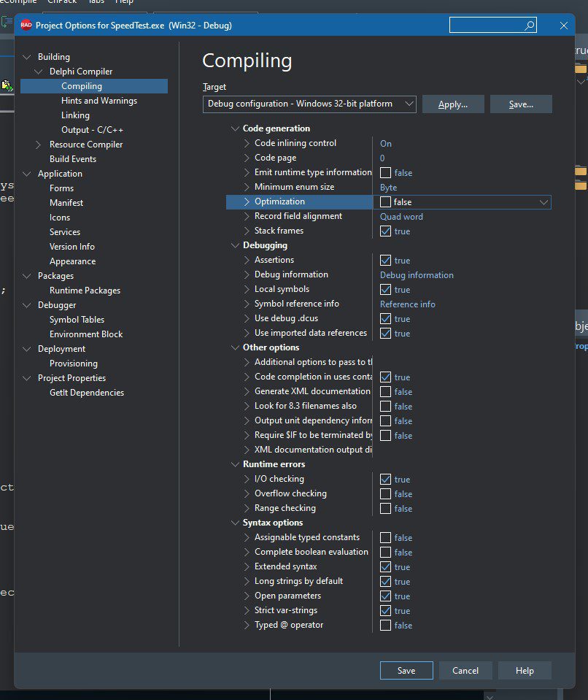Open the Runtime Packages page
Image resolution: width=588 pixels, height=700 pixels.
click(85, 291)
